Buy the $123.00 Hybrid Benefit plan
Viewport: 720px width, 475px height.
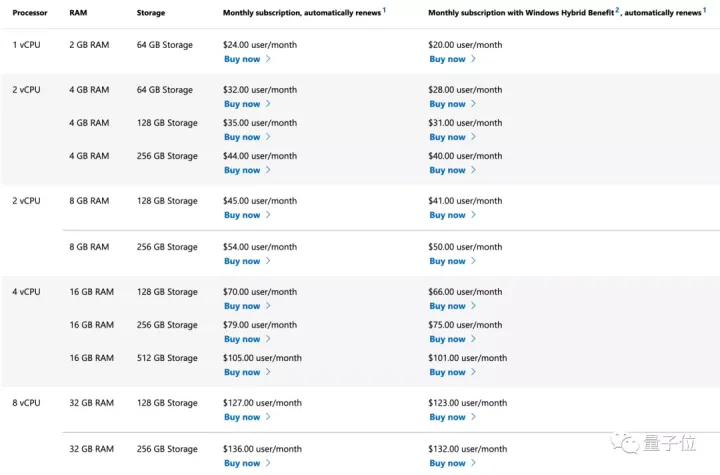[x=447, y=417]
